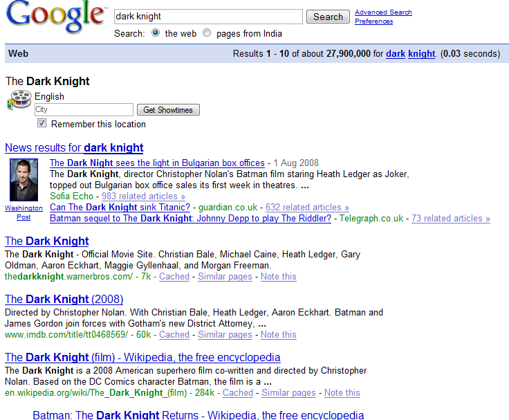Focus the search box containing 'dark knight'

pos(208,16)
